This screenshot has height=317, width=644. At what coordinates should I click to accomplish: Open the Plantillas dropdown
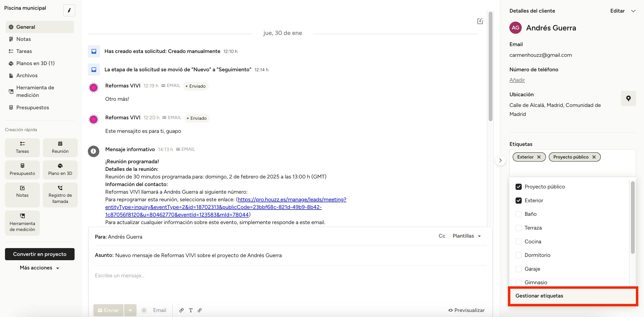coord(467,236)
